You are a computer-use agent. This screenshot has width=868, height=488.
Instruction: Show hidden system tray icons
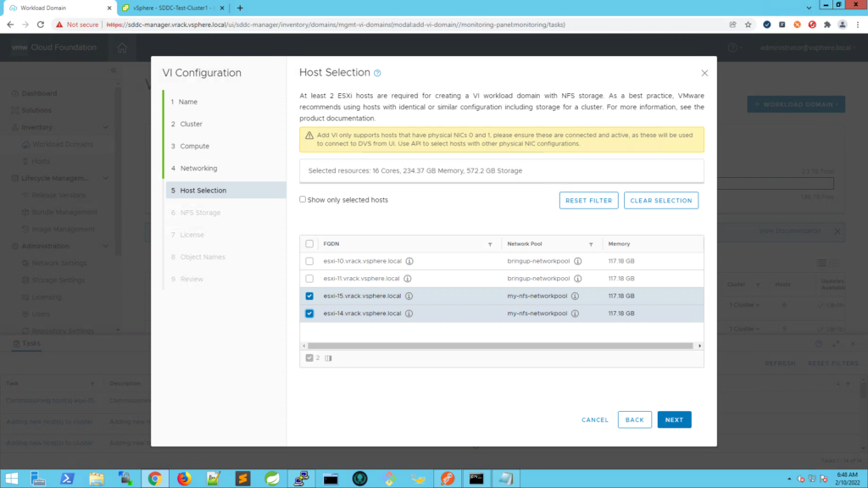click(789, 479)
